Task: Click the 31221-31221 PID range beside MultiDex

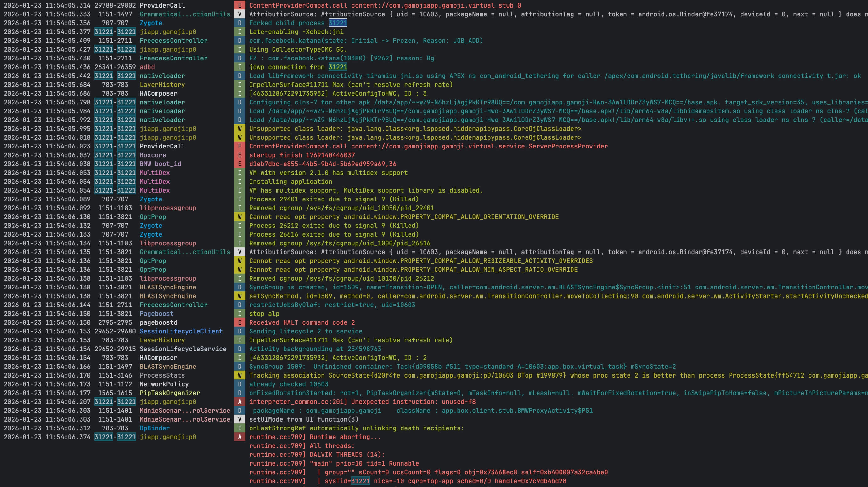Action: 115,173
